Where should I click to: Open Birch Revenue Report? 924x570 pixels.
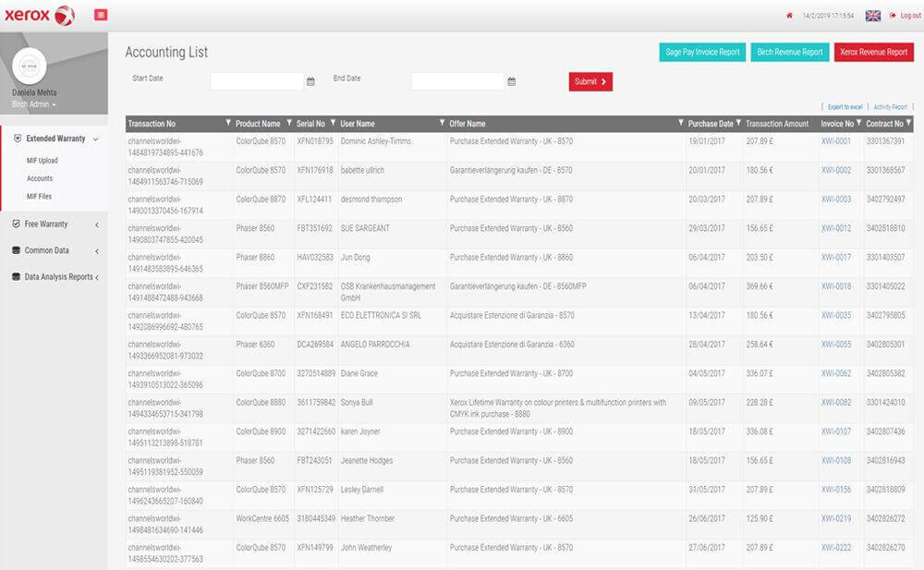point(790,52)
